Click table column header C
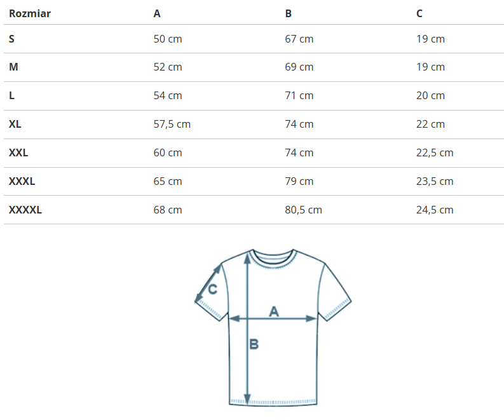504x420 pixels. (x=419, y=13)
